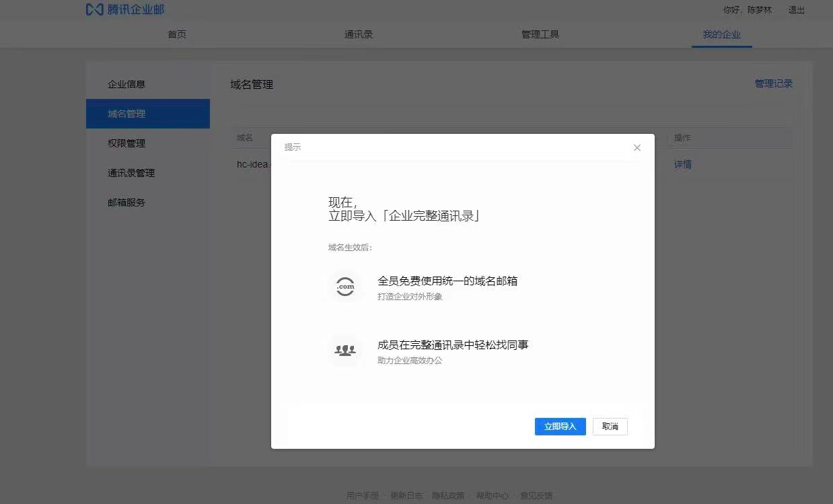Click the .com domain icon
The image size is (833, 504).
click(x=345, y=287)
